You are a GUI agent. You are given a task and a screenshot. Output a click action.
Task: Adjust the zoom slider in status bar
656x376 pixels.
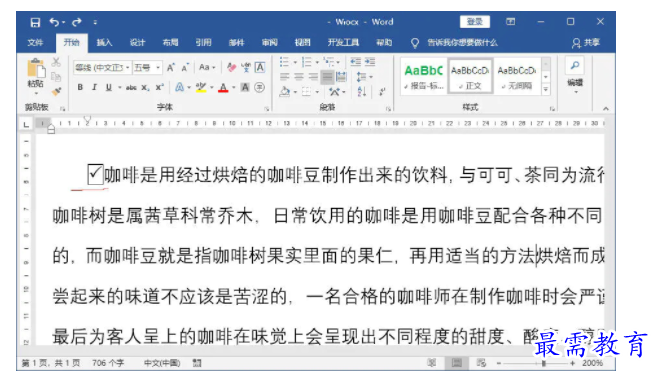[x=543, y=363]
